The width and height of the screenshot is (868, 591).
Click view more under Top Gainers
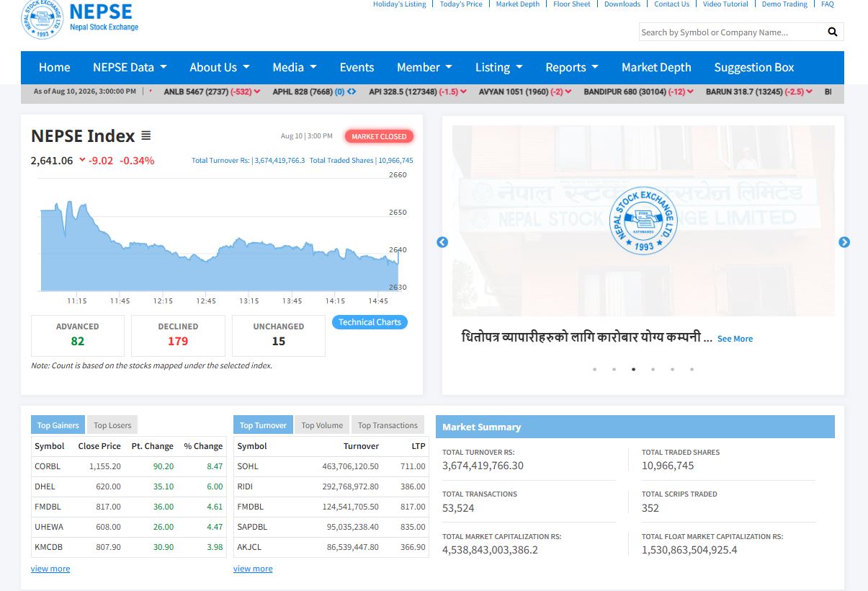[x=50, y=569]
